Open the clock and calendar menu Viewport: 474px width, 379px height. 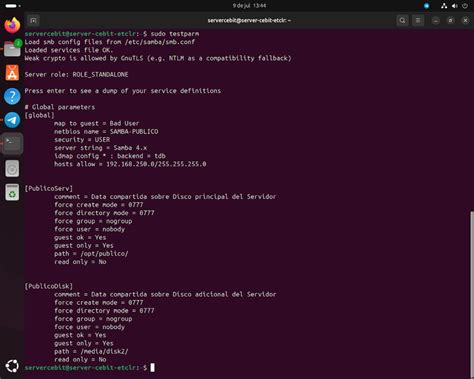(249, 6)
